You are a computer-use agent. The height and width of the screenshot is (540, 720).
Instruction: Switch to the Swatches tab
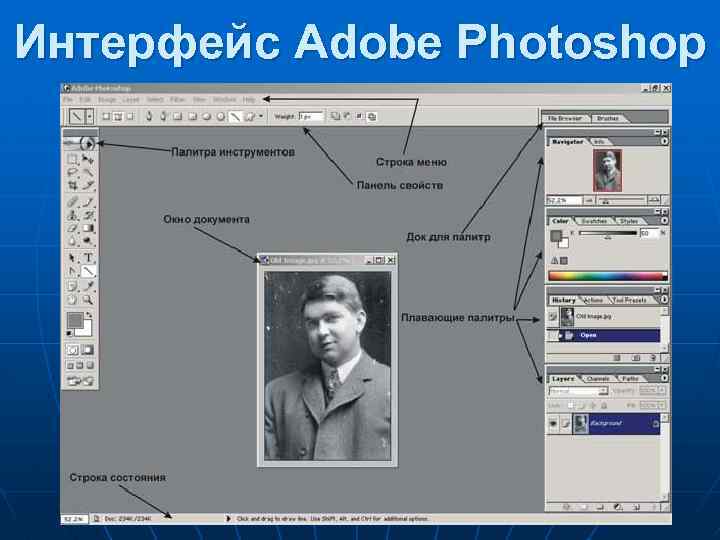click(594, 221)
